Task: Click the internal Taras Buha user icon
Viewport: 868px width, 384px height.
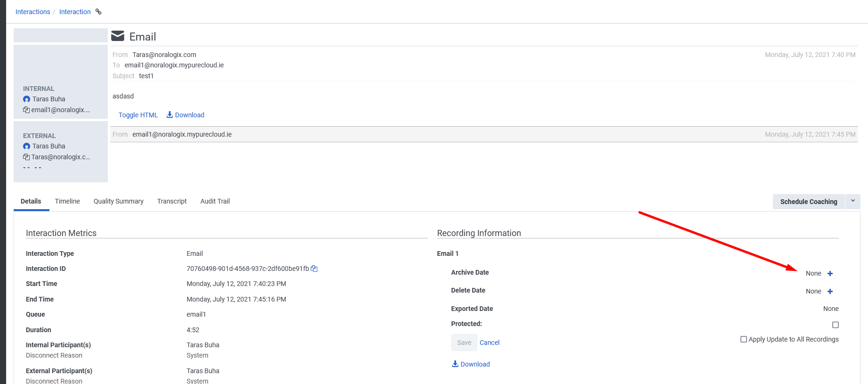Action: [27, 99]
